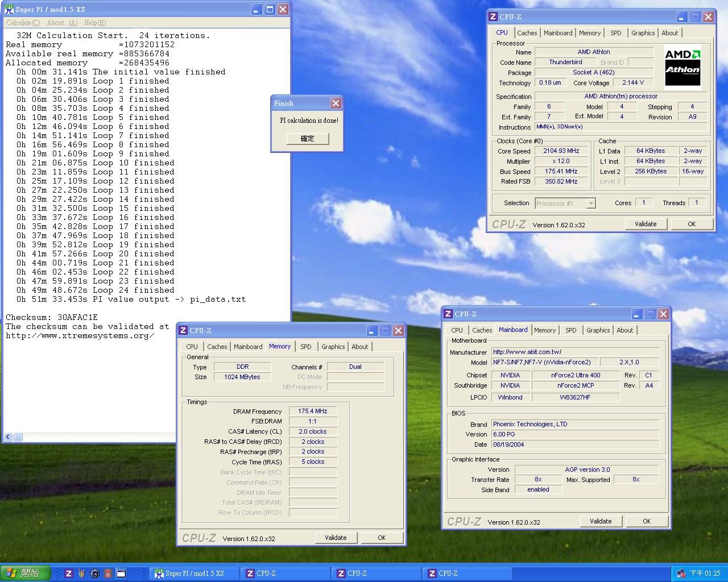Image resolution: width=728 pixels, height=582 pixels.
Task: Open the About tab in the top CPU-Z window
Action: tap(669, 33)
